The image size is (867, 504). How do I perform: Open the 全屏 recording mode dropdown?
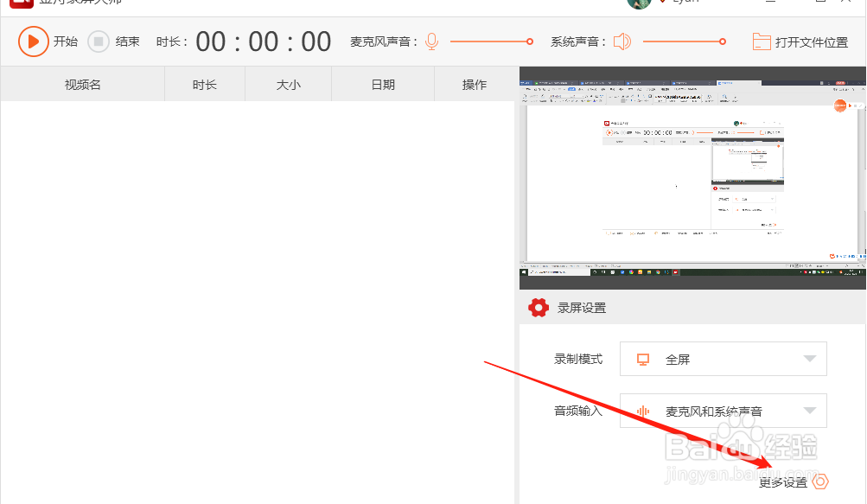pyautogui.click(x=809, y=359)
